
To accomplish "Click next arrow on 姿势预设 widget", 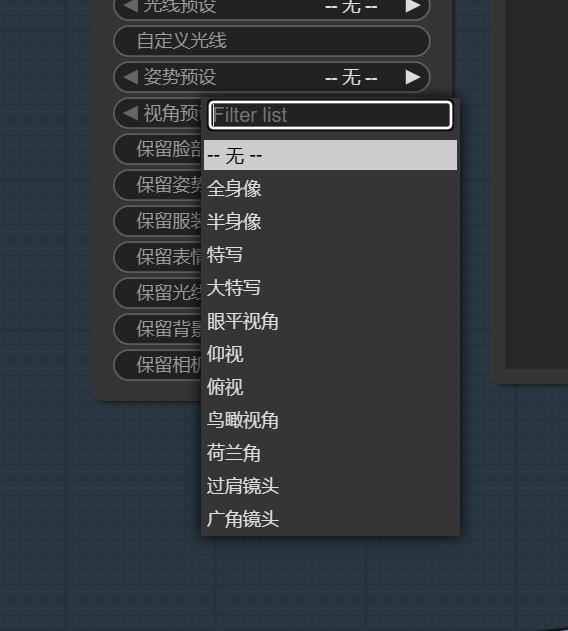I will (x=413, y=77).
